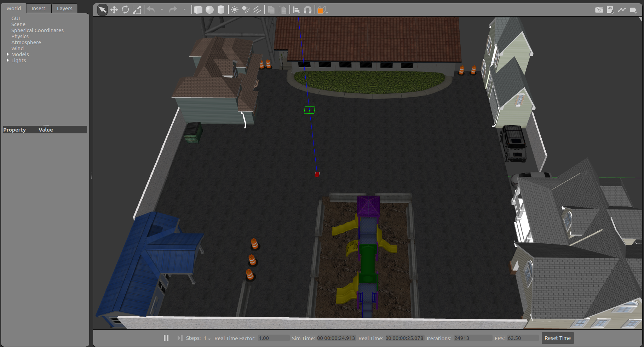Select Scene in the World tree

[18, 24]
